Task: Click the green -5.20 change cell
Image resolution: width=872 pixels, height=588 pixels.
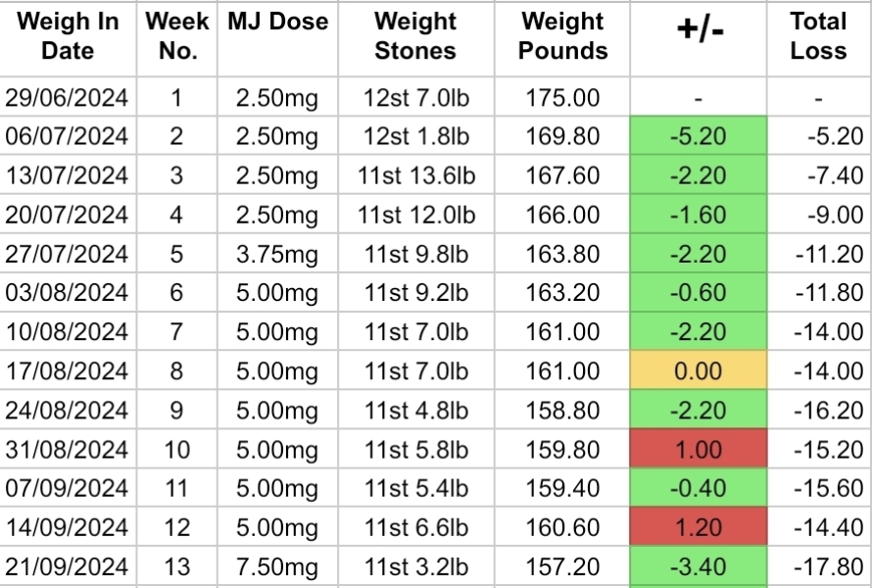Action: click(x=698, y=136)
